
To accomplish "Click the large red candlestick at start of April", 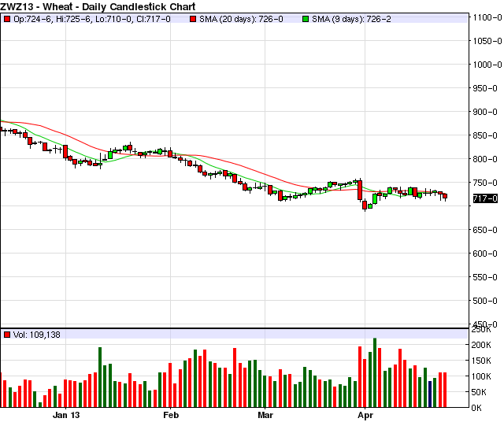I will click(x=360, y=191).
